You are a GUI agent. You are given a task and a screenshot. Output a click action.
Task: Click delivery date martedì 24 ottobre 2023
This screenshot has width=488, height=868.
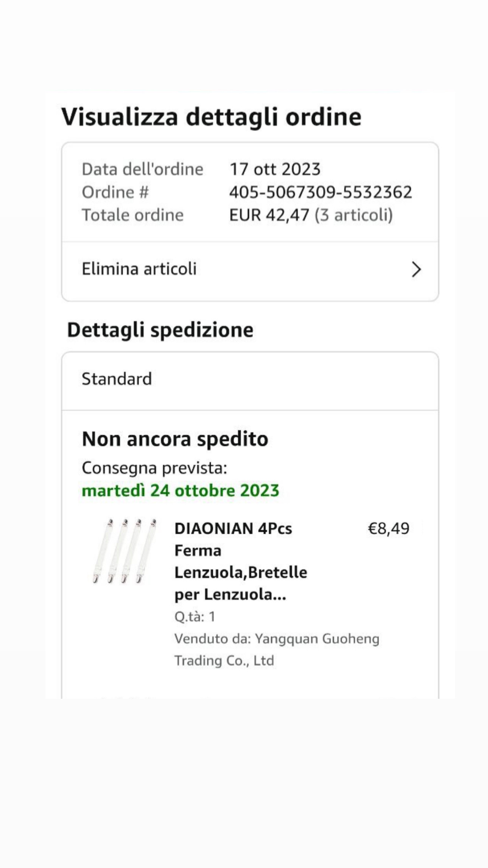180,491
